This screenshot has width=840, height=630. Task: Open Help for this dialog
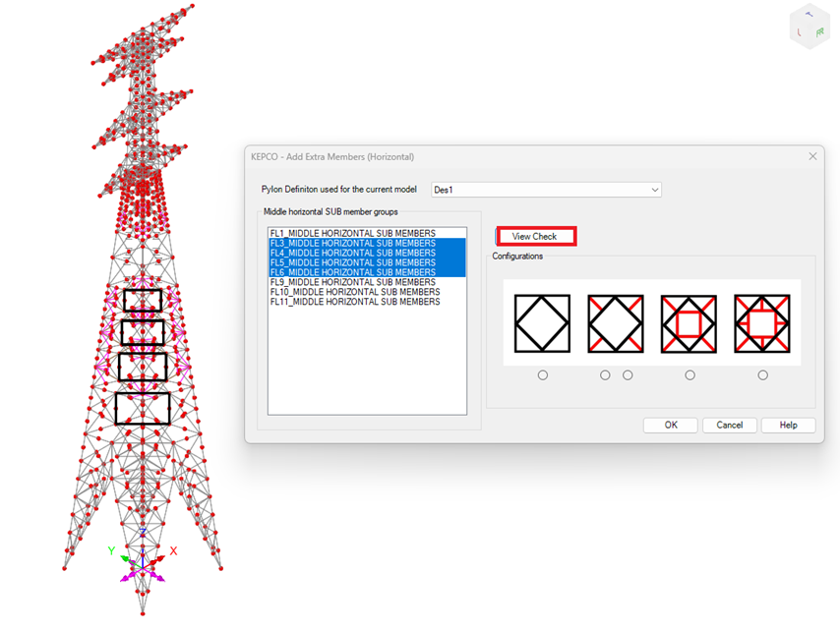tap(788, 426)
